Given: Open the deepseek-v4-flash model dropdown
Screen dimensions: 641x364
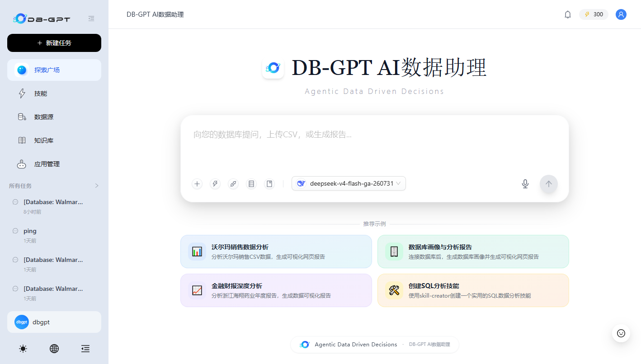Looking at the screenshot, I should tap(349, 183).
